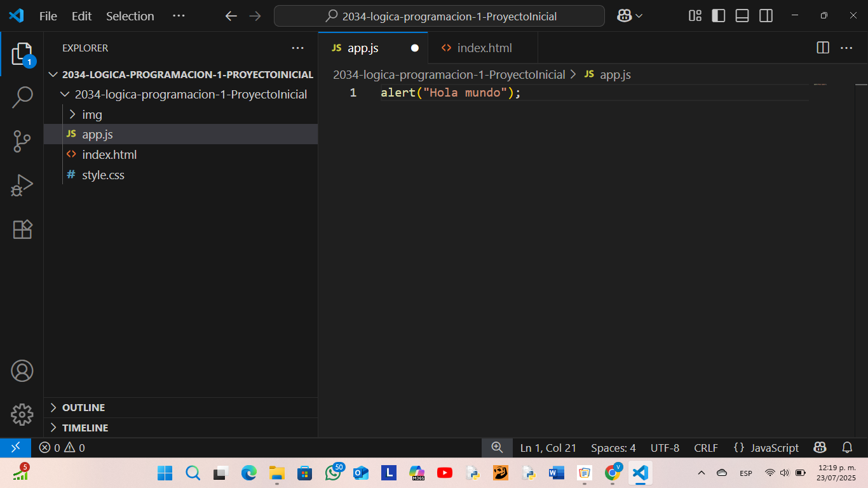Go forward with the right arrow
868x488 pixels.
(x=255, y=16)
